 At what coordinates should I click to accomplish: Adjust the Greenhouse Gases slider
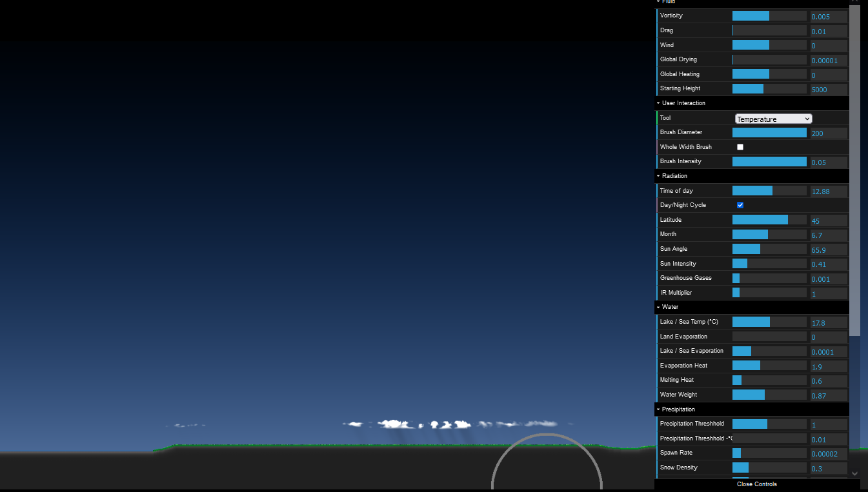(769, 278)
